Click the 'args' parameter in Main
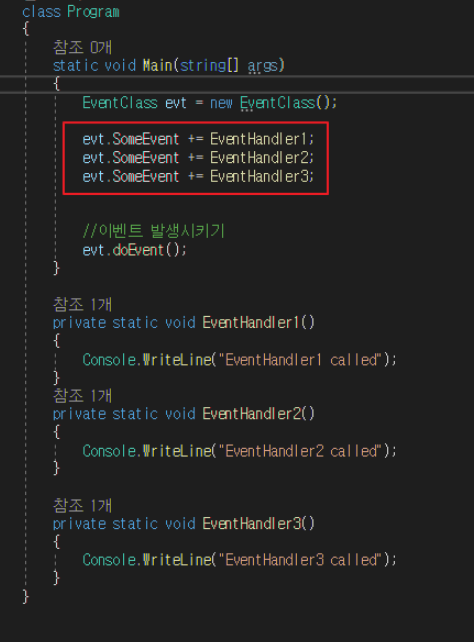Image resolution: width=474 pixels, height=642 pixels. pyautogui.click(x=262, y=66)
